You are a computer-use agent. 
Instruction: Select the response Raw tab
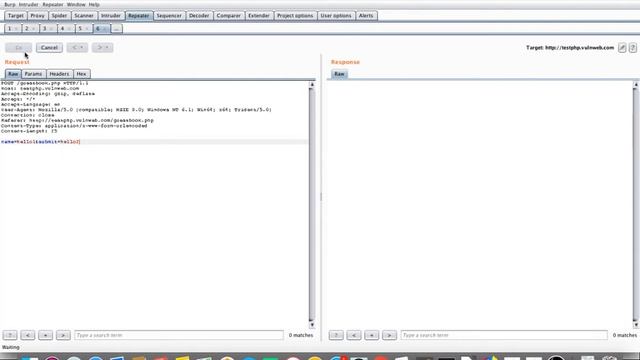pyautogui.click(x=340, y=74)
